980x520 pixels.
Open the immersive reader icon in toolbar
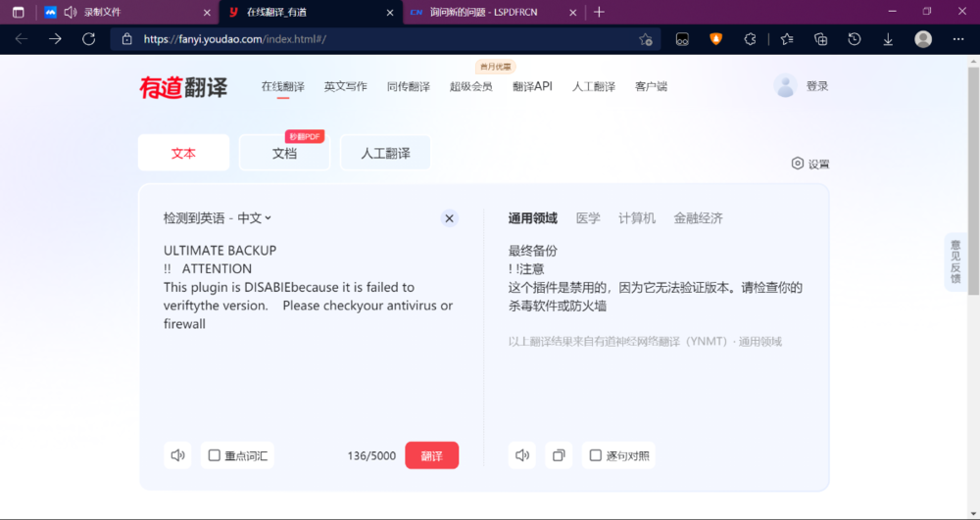[682, 39]
